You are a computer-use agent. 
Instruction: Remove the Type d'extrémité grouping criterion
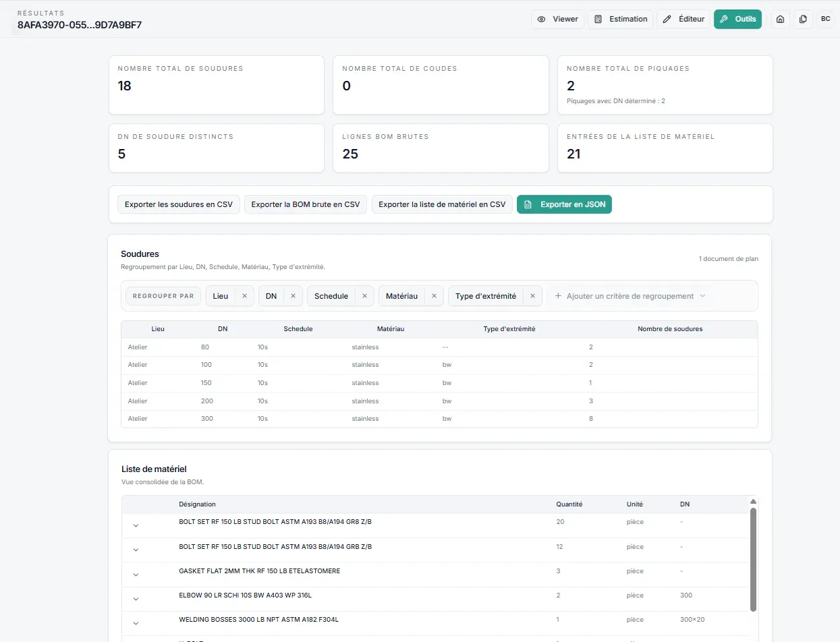click(532, 296)
